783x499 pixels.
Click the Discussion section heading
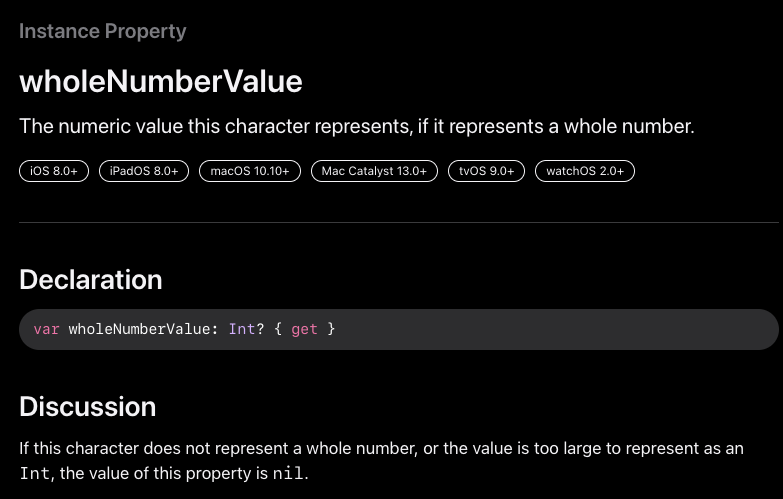point(88,407)
